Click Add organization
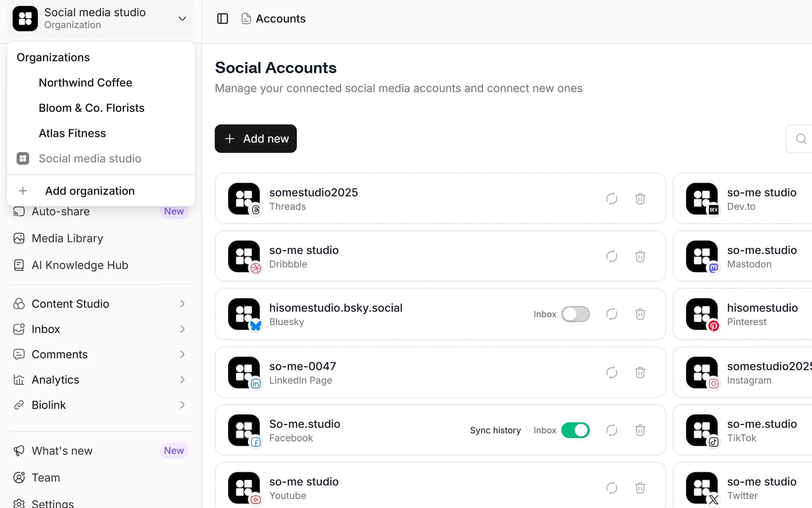 [x=101, y=191]
